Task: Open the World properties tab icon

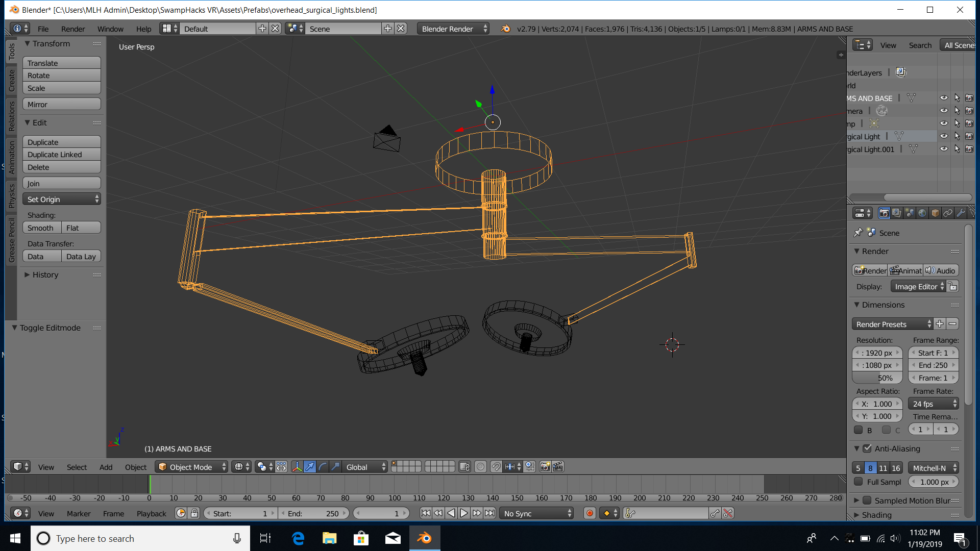Action: 922,213
